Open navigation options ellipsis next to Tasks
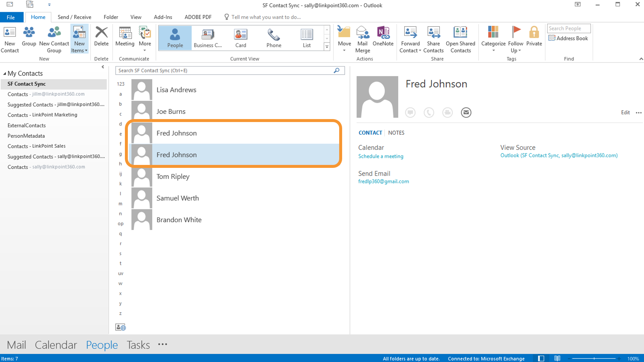 pyautogui.click(x=163, y=345)
